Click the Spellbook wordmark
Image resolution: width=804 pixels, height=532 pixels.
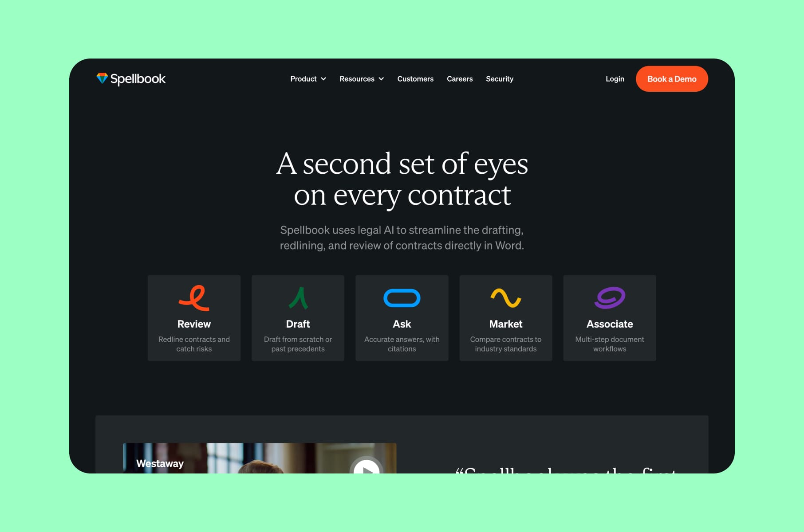pyautogui.click(x=138, y=79)
